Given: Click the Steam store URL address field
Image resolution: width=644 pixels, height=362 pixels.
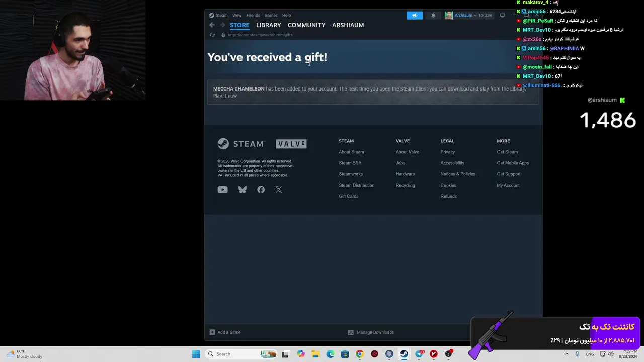Looking at the screenshot, I should [261, 35].
